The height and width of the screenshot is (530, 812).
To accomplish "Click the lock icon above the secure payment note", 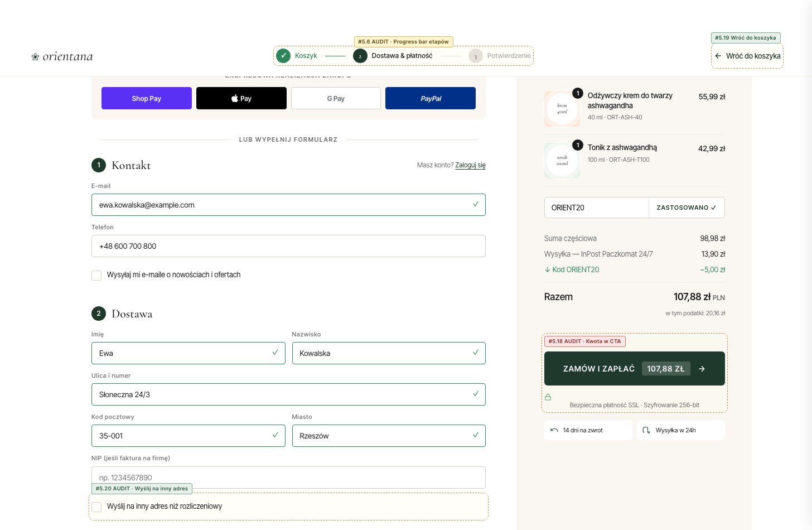I will [548, 397].
